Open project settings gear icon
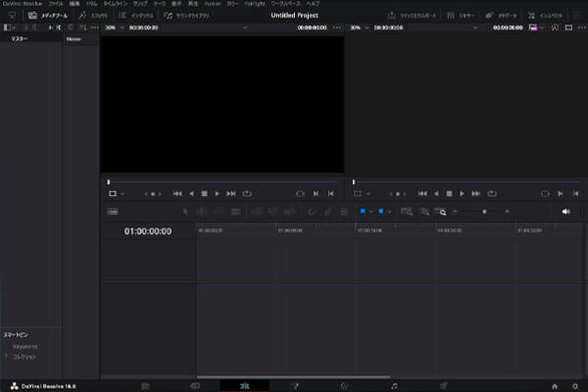The height and width of the screenshot is (392, 588). (x=574, y=385)
